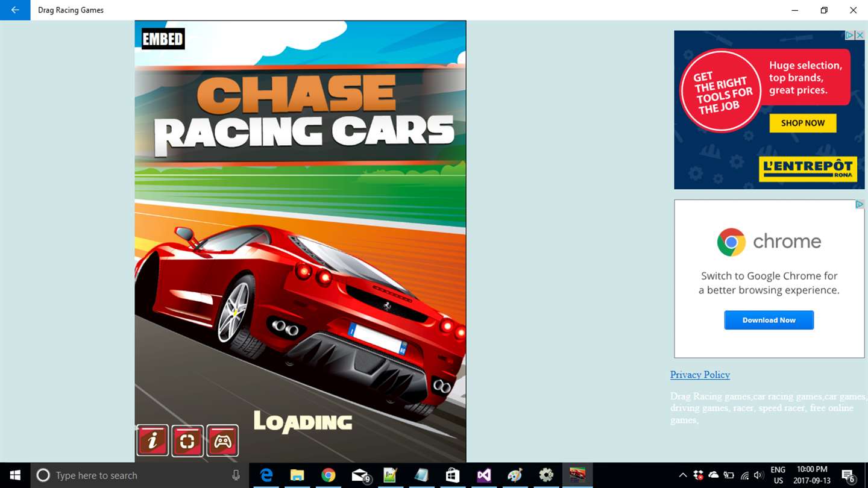Click the 'Switch to Google Chrome for' ad text
Screen dimensions: 868x488
point(769,276)
